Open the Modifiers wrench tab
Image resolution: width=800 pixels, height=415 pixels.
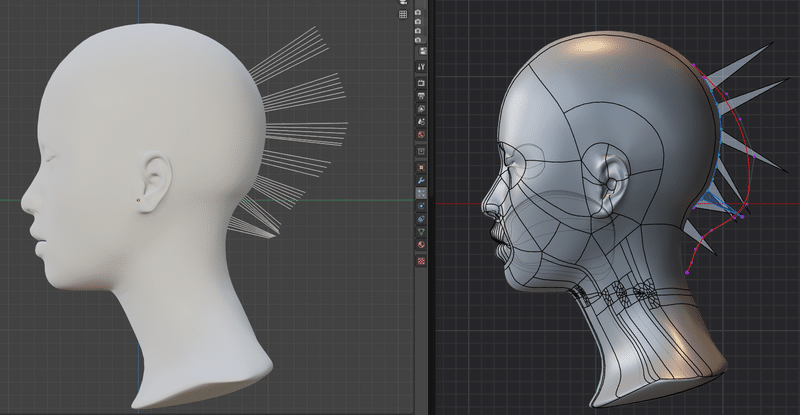pos(421,180)
